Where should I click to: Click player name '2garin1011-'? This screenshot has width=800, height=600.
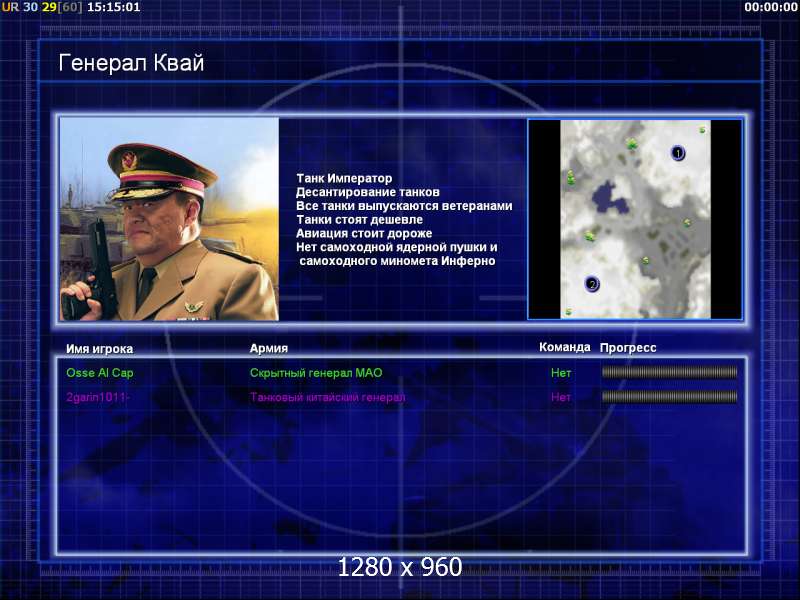coord(97,397)
